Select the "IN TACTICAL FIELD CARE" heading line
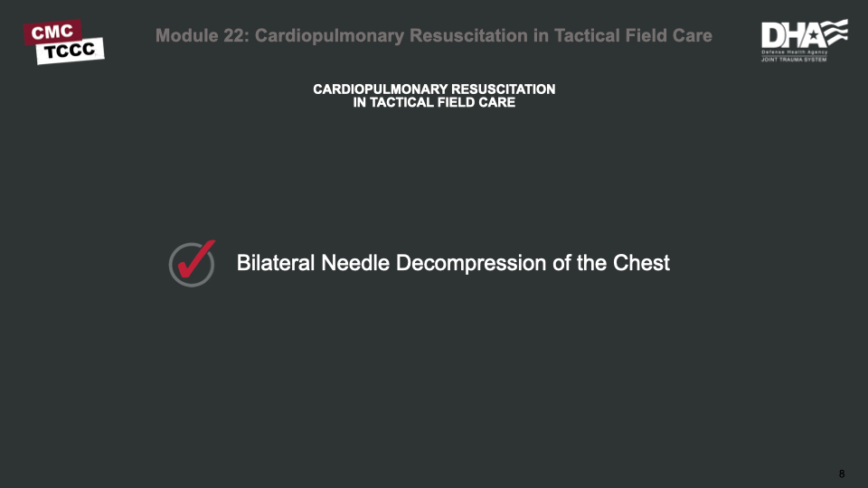The height and width of the screenshot is (488, 868). click(434, 103)
